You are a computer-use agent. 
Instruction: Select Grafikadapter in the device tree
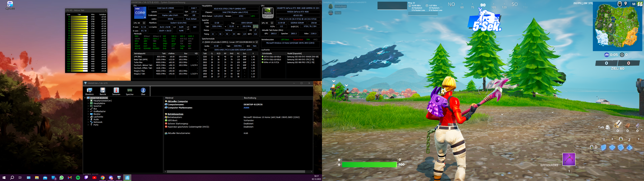click(x=99, y=111)
